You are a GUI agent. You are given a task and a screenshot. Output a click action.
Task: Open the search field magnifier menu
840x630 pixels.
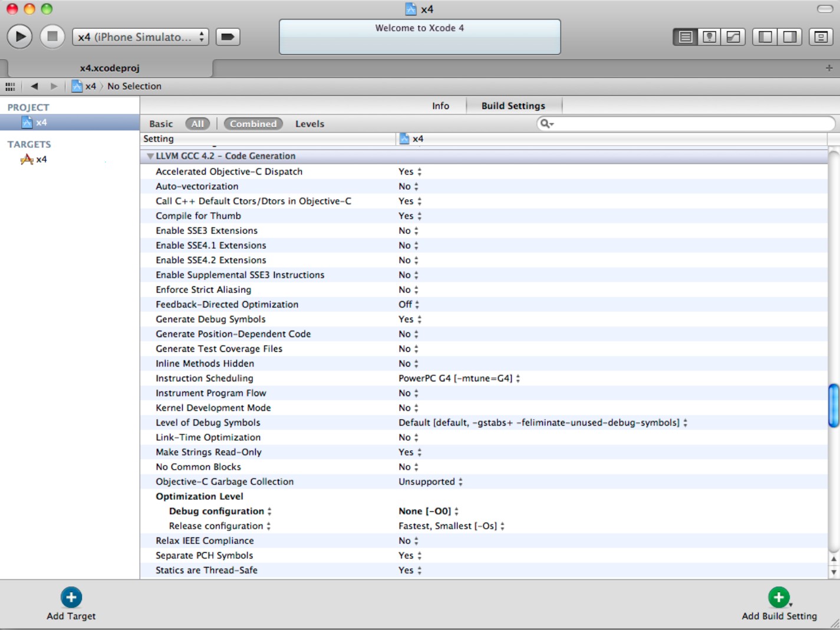[546, 123]
